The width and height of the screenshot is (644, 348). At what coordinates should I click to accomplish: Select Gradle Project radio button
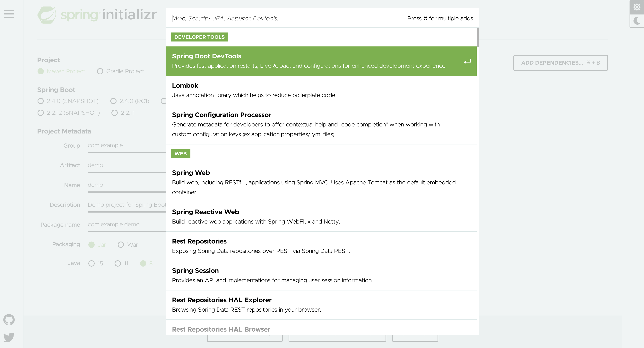(x=100, y=71)
